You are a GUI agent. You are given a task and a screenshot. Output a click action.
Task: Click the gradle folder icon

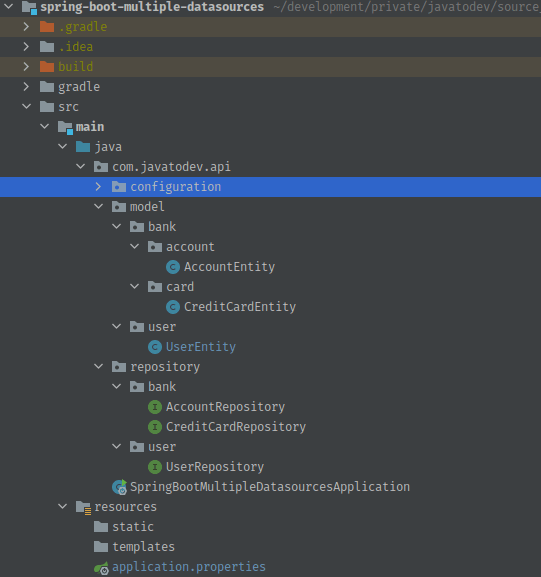[47, 87]
